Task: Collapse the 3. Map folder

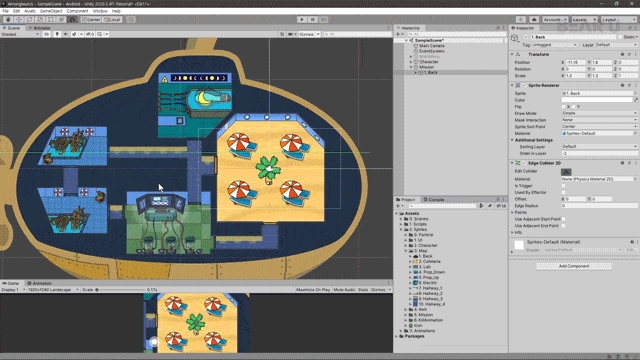Action: coord(406,251)
